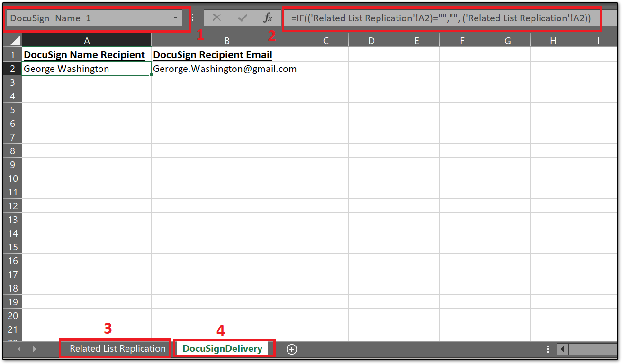Screen dimensions: 622x364
Task: Select column E header
Action: coord(416,41)
